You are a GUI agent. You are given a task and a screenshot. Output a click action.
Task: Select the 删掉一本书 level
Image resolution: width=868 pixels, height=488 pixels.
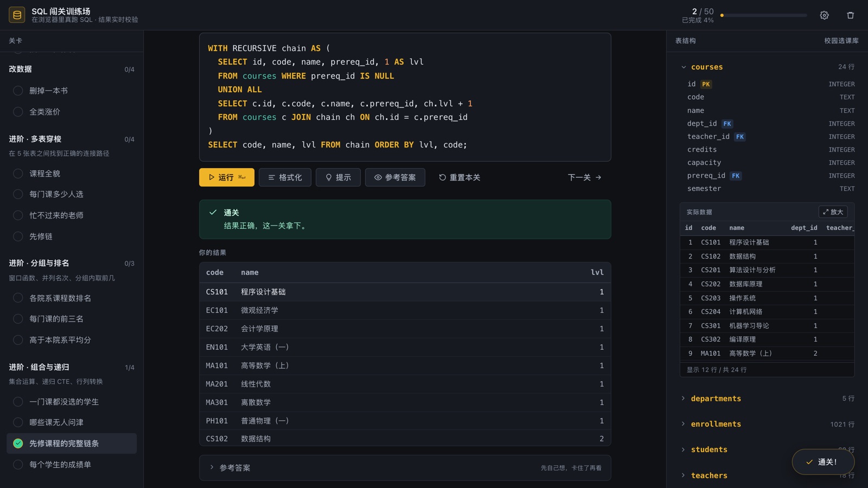click(72, 91)
